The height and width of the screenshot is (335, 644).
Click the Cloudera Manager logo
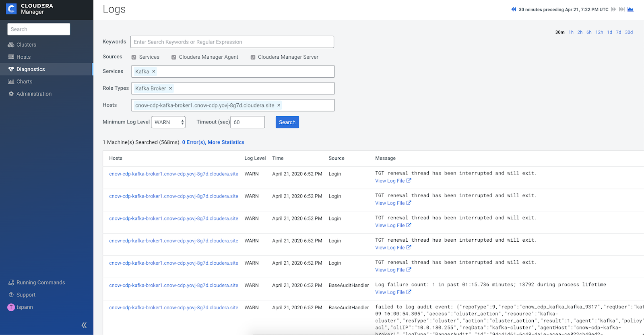[x=29, y=9]
